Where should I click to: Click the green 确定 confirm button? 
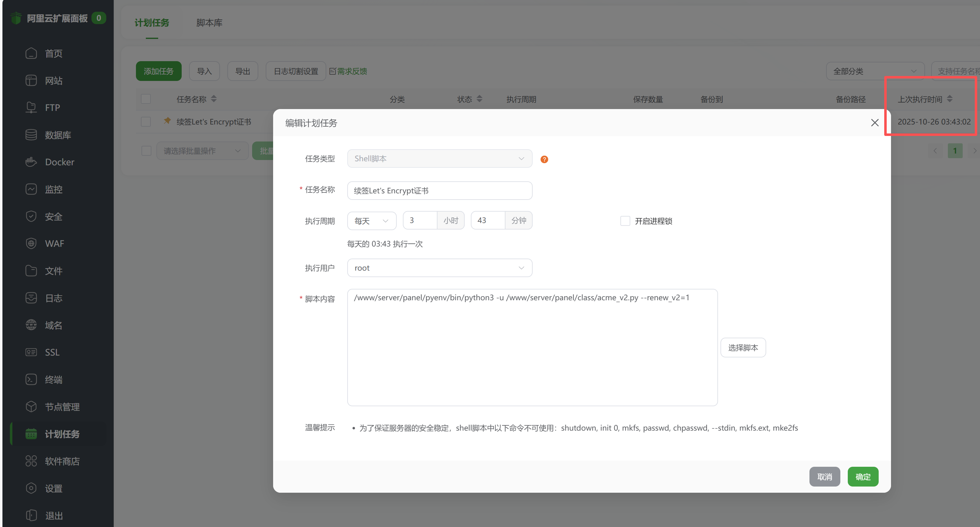pyautogui.click(x=863, y=477)
